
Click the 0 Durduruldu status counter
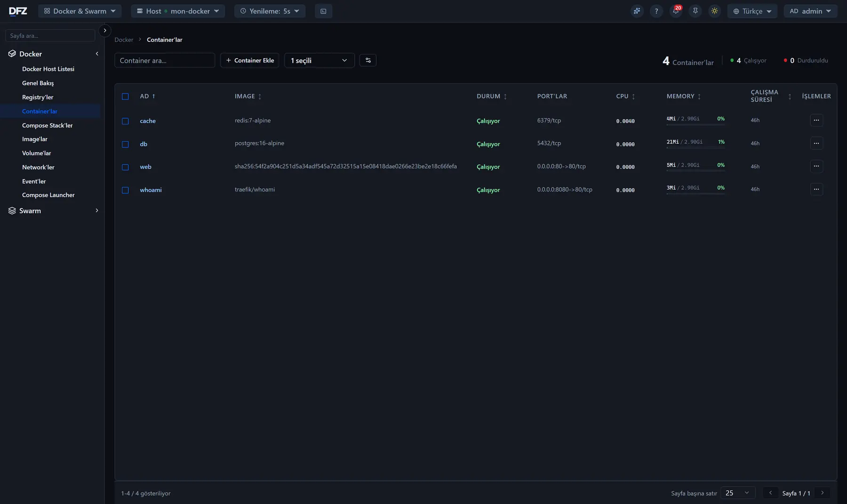[806, 60]
